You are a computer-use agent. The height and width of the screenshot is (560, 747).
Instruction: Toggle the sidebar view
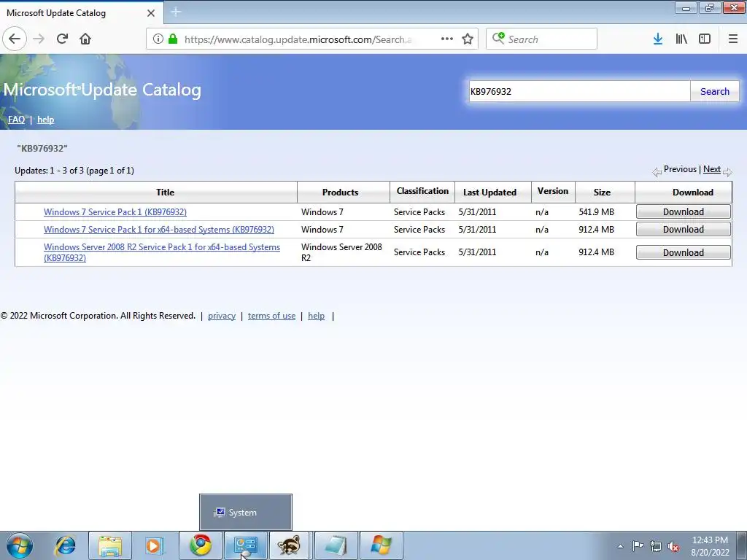point(705,39)
